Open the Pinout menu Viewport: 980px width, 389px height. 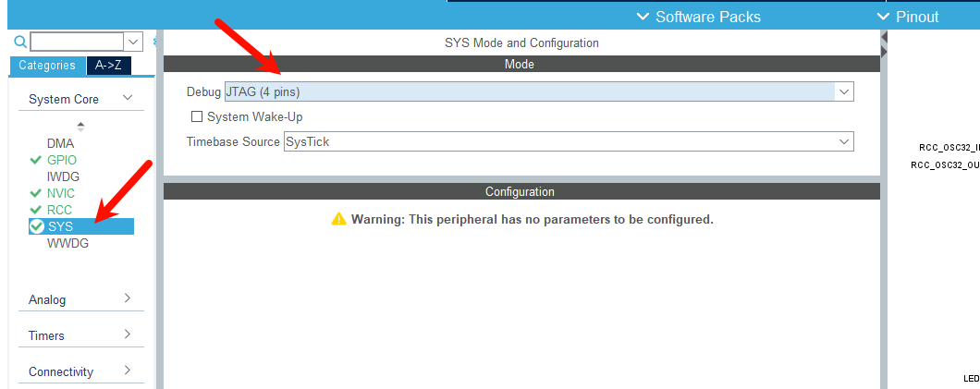[908, 17]
